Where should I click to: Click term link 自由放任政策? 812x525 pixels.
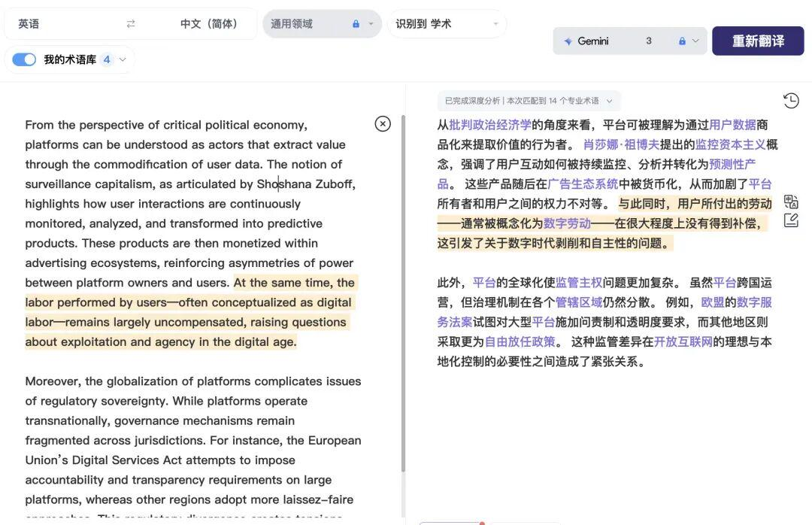click(x=520, y=341)
